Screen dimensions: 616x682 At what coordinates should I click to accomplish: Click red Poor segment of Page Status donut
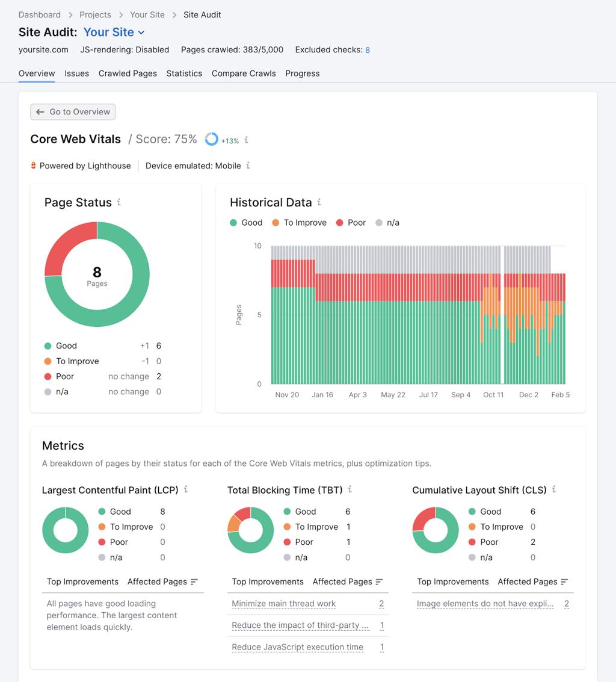pos(66,244)
